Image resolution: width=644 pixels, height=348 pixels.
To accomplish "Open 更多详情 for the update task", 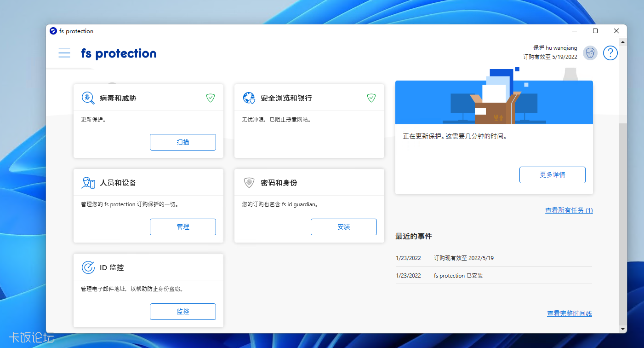I will tap(552, 174).
